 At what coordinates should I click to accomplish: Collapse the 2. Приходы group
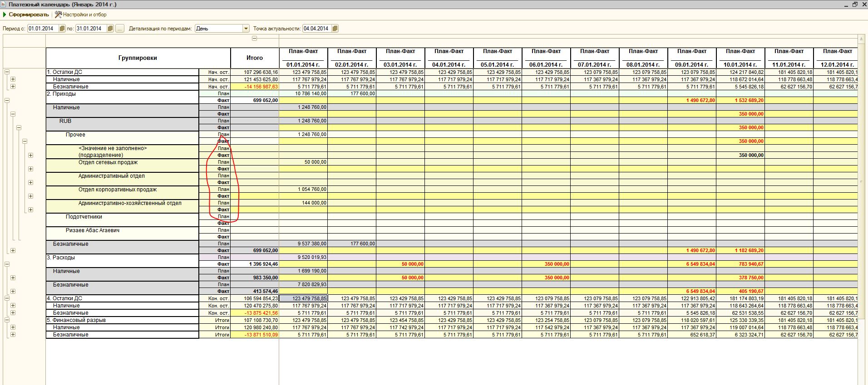click(x=7, y=101)
